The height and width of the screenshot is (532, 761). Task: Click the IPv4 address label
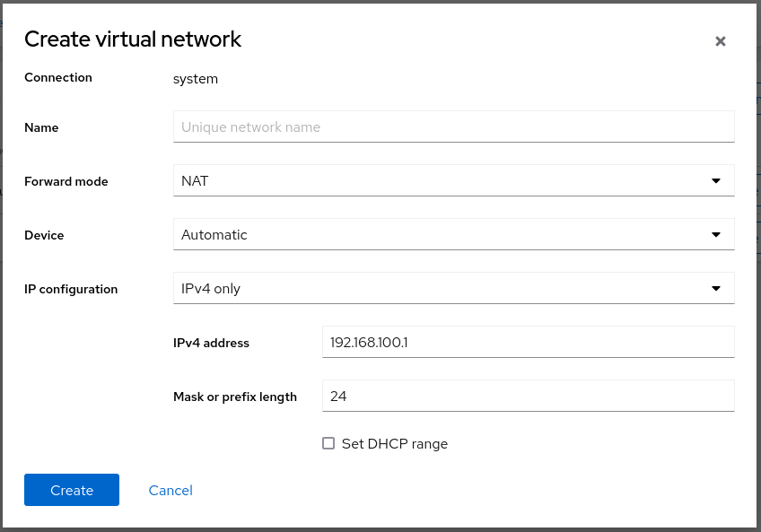click(x=212, y=343)
